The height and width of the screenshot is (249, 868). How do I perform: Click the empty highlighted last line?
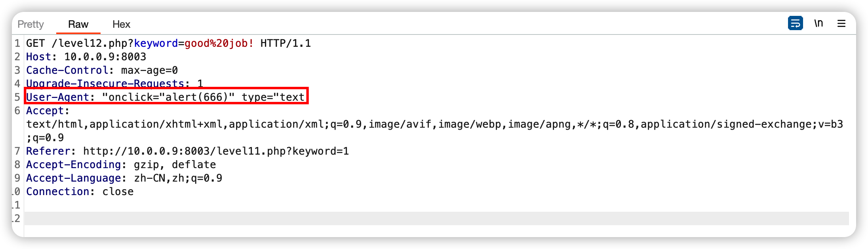coord(437,218)
